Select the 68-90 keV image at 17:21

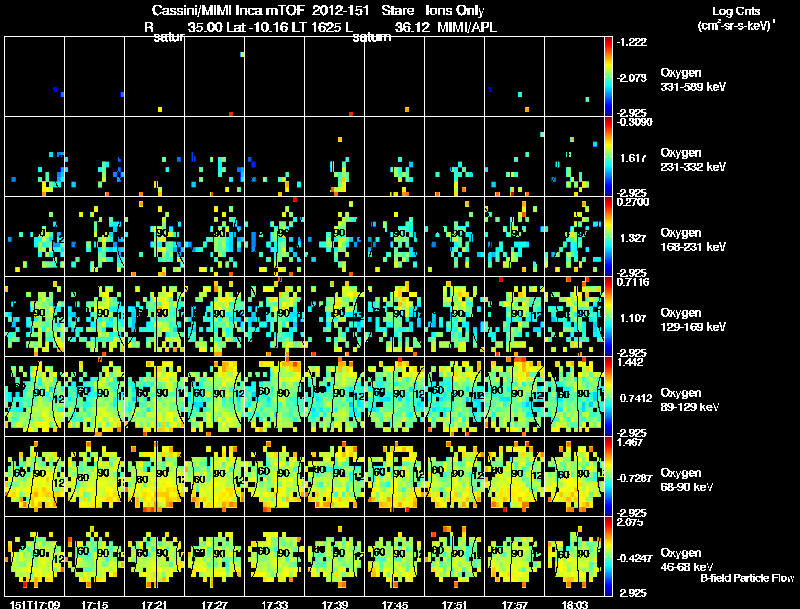click(x=155, y=476)
